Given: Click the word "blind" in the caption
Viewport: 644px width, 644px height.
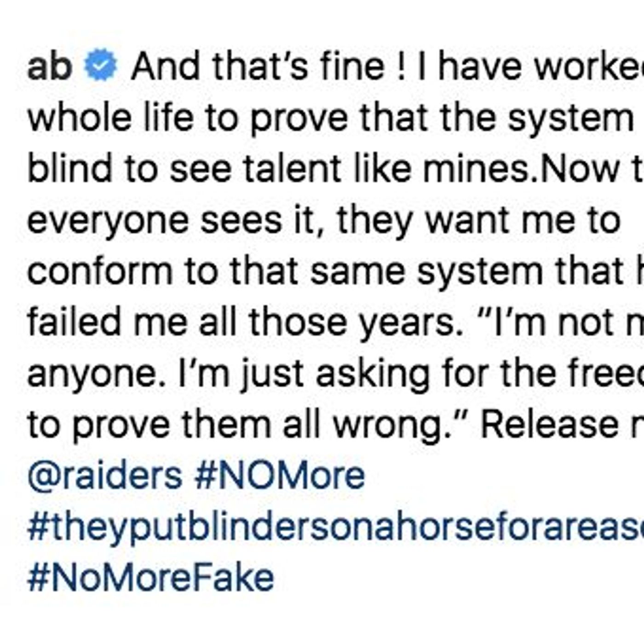Looking at the screenshot, I should coord(70,169).
